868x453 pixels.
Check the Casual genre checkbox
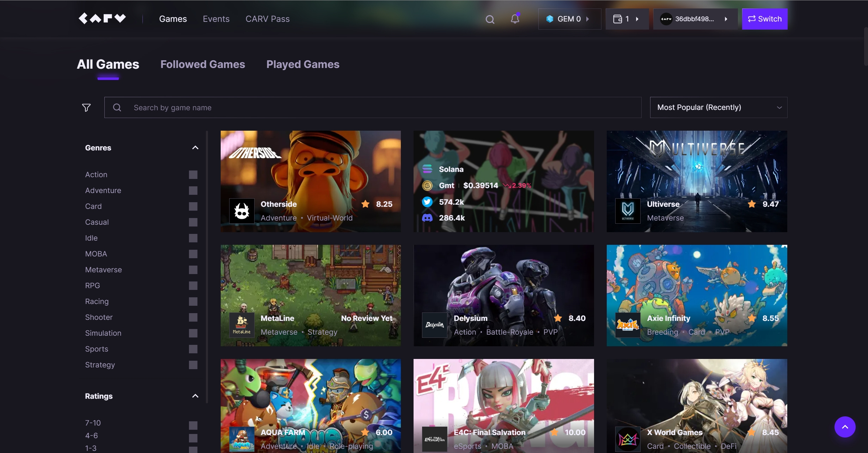193,222
